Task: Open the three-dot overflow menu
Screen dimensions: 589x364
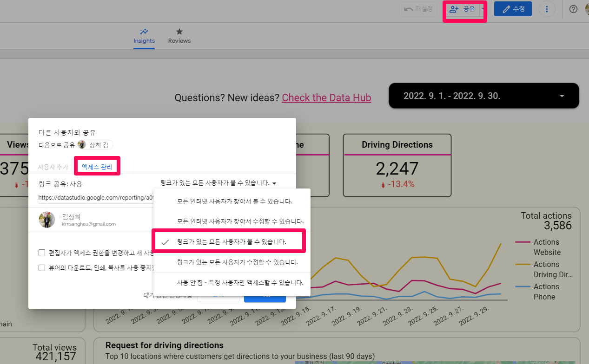Action: [547, 8]
